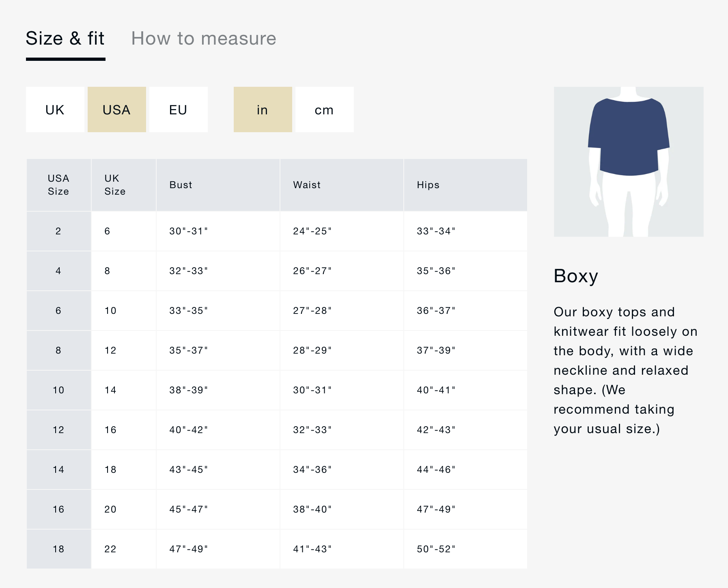Switch size region to UK
Image resolution: width=728 pixels, height=588 pixels.
[55, 109]
